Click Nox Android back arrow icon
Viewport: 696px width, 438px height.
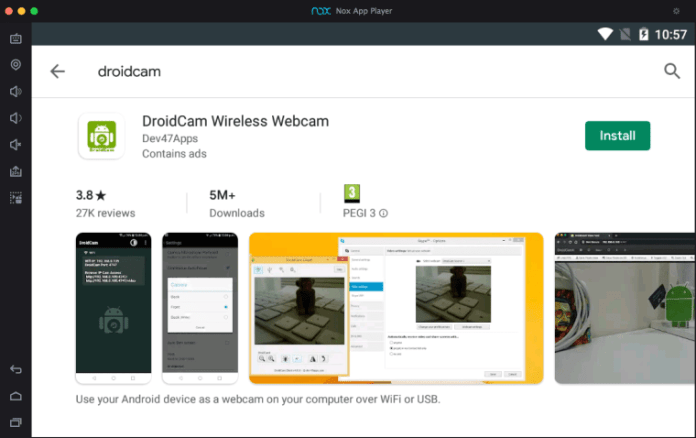[x=16, y=369]
